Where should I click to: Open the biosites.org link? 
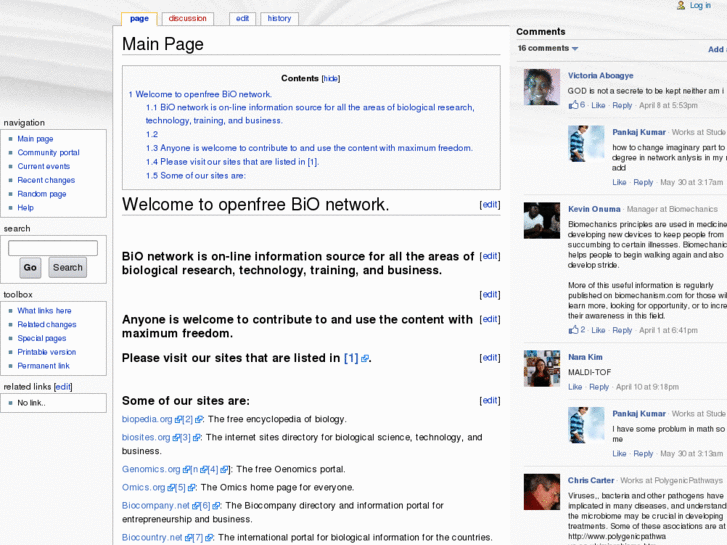146,437
